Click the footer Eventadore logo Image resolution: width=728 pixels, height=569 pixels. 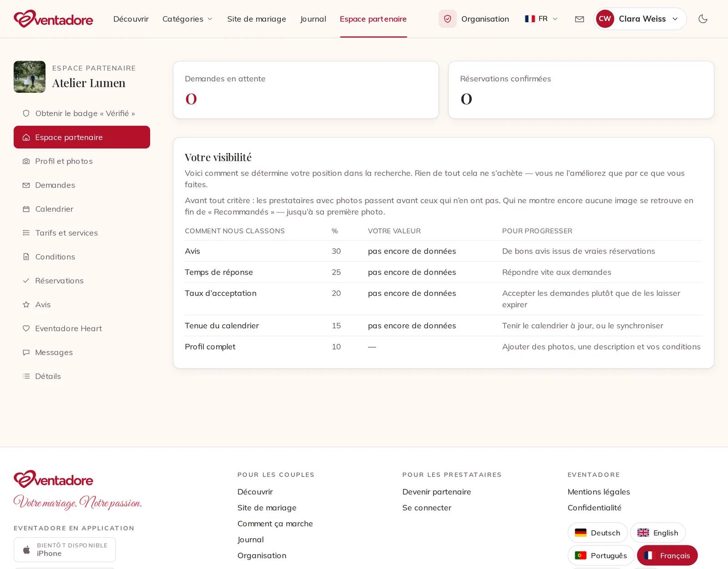53,479
